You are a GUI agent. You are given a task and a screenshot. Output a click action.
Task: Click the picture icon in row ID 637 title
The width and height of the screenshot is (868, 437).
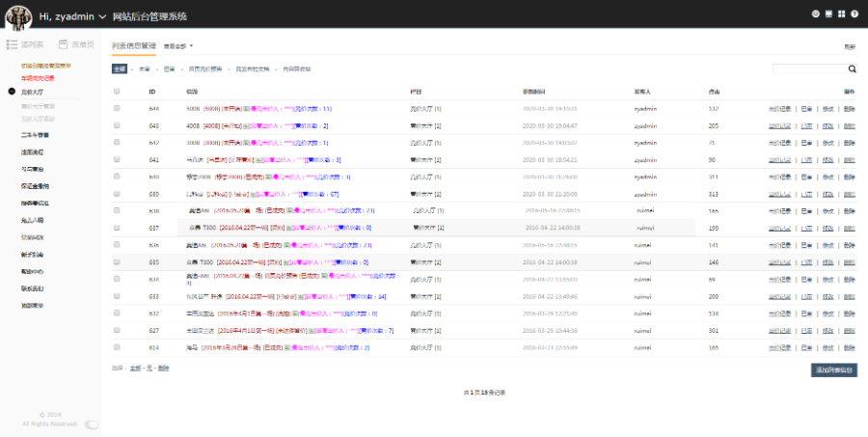[x=289, y=229]
